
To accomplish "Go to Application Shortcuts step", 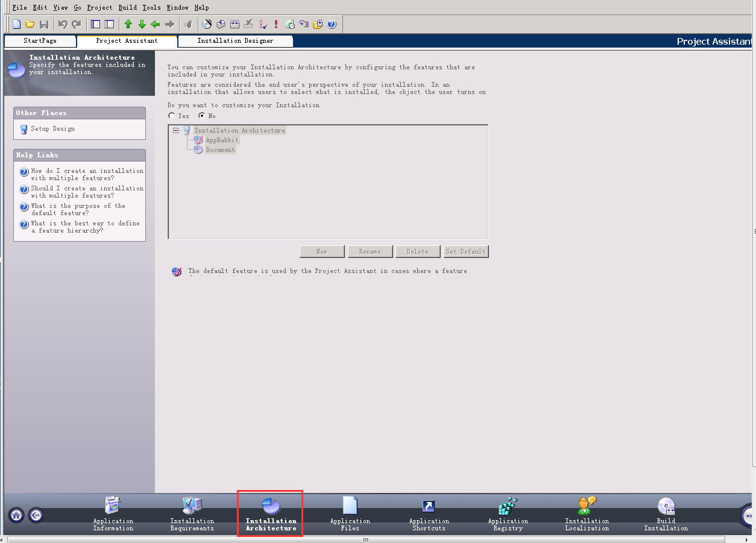I will [429, 514].
